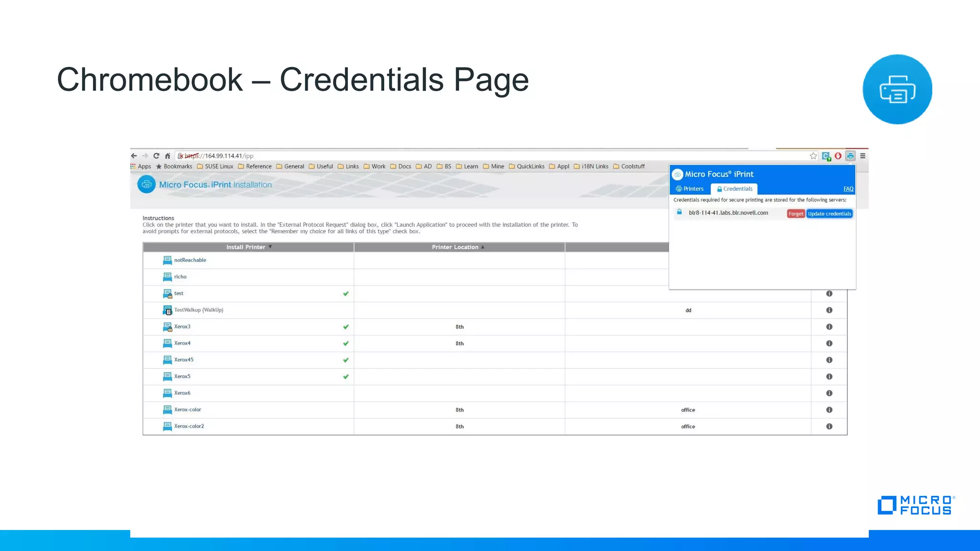Open the browser home icon
Screen dimensions: 980x551
coord(167,156)
